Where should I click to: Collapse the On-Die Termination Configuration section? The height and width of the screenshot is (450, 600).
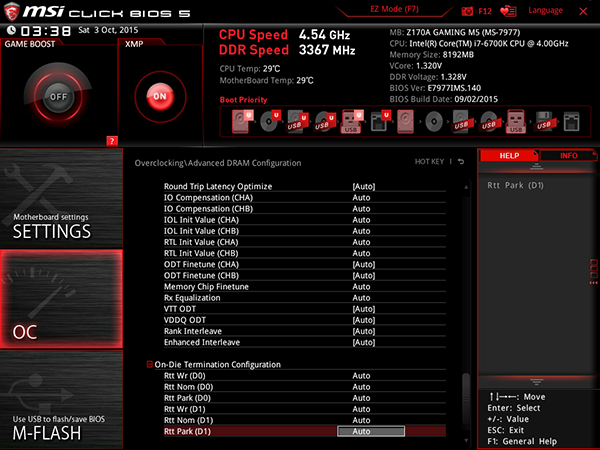coord(150,364)
